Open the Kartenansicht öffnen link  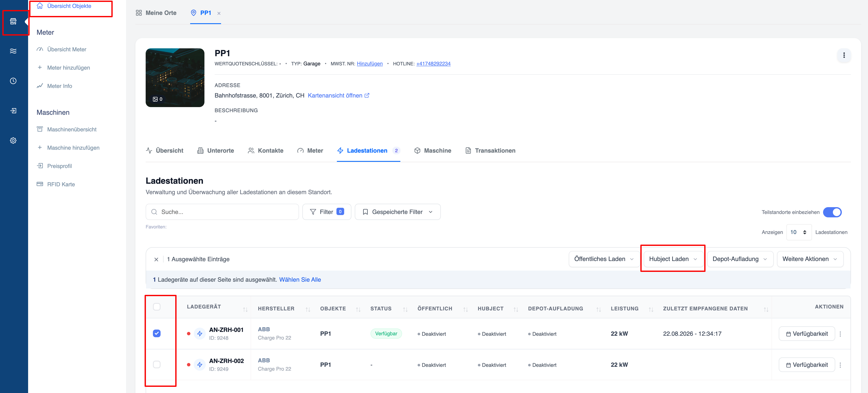(x=338, y=96)
